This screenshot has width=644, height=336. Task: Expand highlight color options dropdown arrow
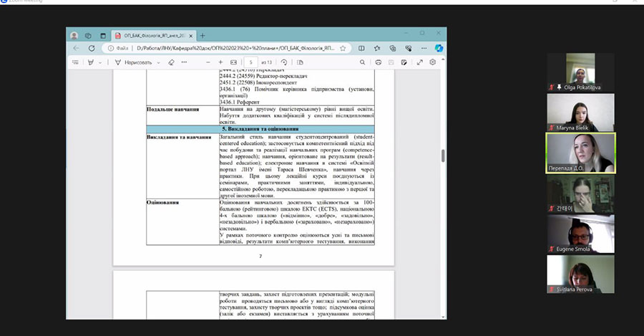tap(101, 62)
